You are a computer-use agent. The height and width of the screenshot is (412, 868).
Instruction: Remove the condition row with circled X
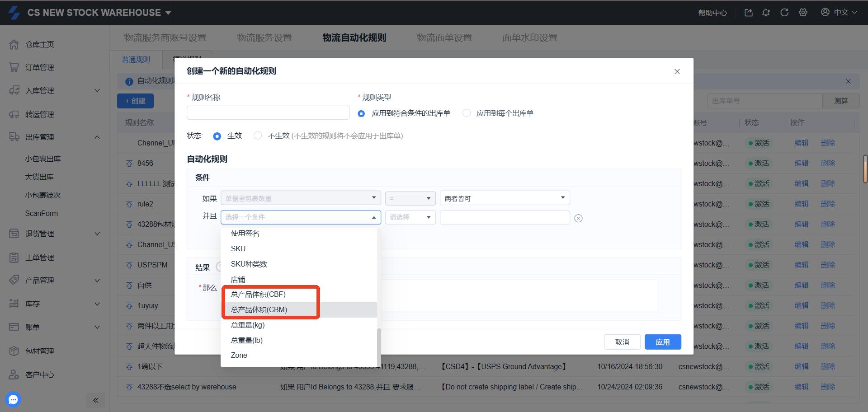pyautogui.click(x=578, y=218)
